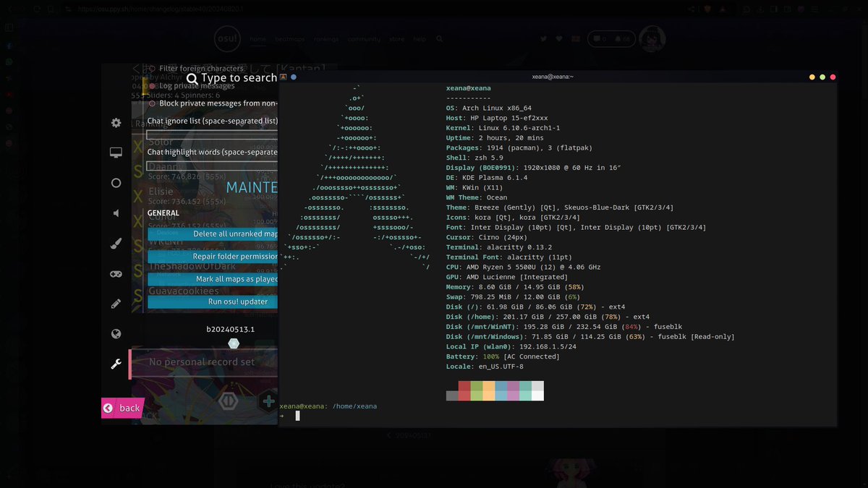
Task: Click the Twitter icon in osu! website header
Action: pyautogui.click(x=543, y=39)
